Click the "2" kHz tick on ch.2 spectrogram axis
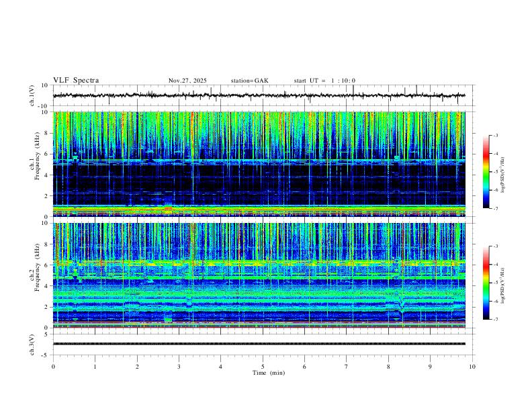 tap(46, 307)
